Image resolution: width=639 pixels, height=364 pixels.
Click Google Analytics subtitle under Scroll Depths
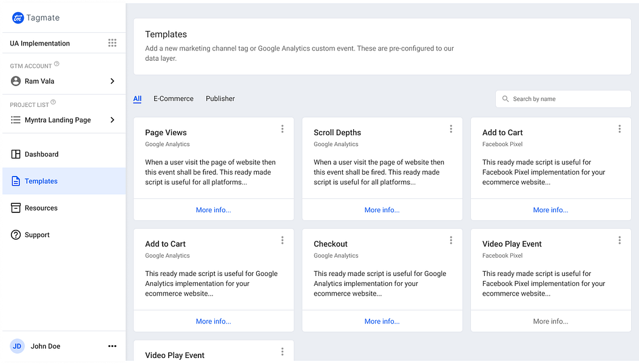coord(336,144)
